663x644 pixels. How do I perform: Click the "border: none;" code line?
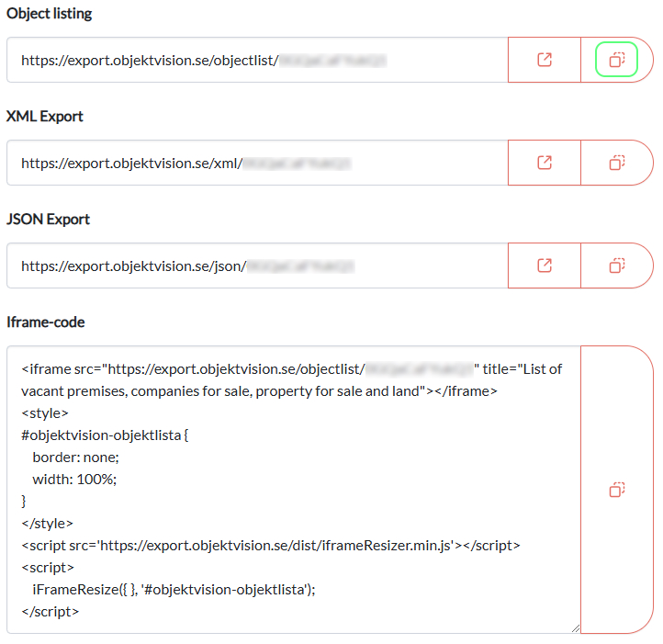click(x=76, y=458)
